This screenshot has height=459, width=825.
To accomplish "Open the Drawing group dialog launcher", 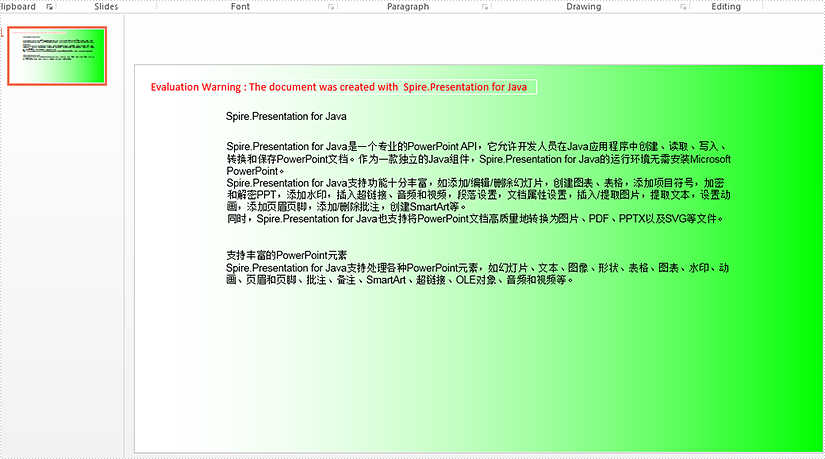I will click(683, 7).
